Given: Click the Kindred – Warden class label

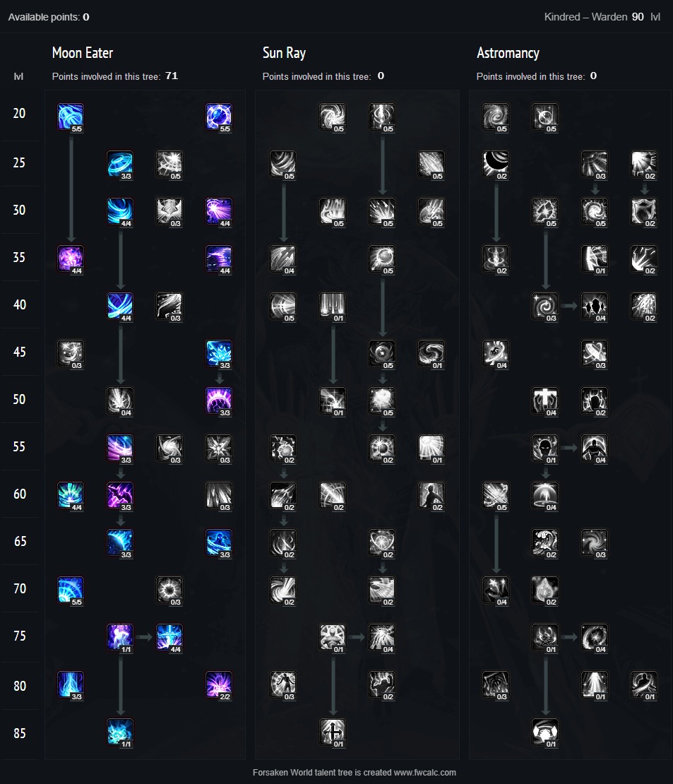Looking at the screenshot, I should coord(585,17).
